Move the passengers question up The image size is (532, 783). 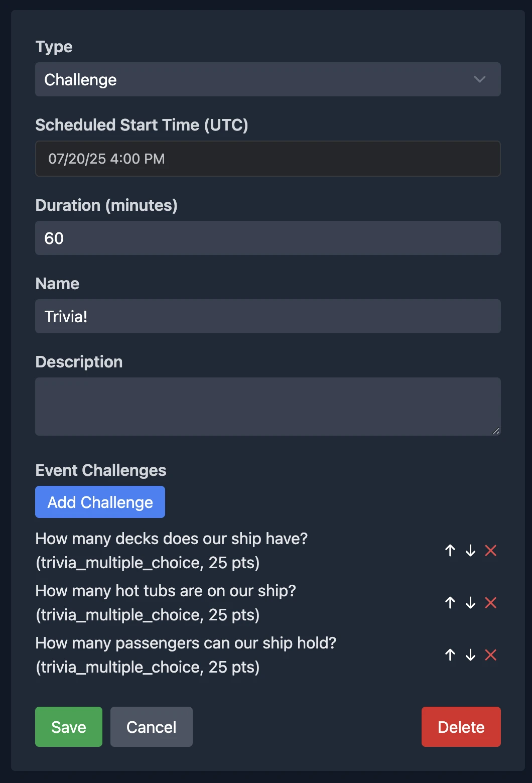[x=450, y=655]
